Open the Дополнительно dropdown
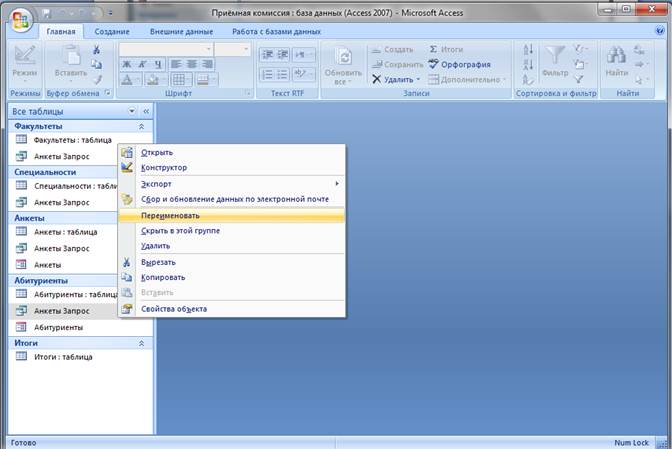The image size is (672, 449). tap(467, 79)
